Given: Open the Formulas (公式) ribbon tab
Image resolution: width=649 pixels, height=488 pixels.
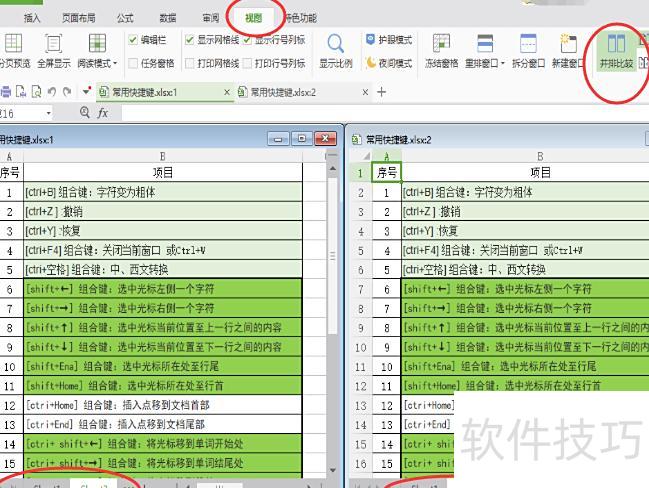Looking at the screenshot, I should 125,18.
